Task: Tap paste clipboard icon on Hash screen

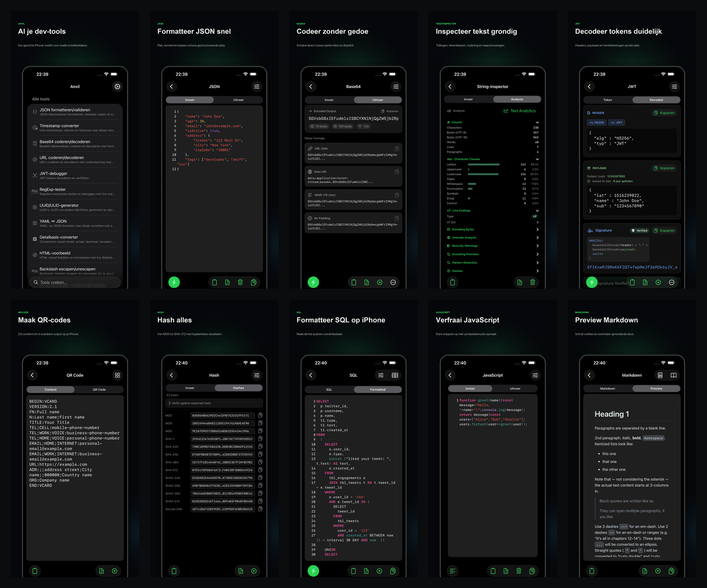Action: [x=174, y=571]
